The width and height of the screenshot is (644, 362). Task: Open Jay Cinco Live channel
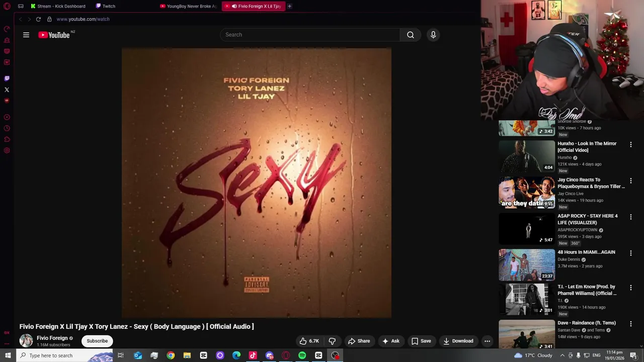pos(571,194)
